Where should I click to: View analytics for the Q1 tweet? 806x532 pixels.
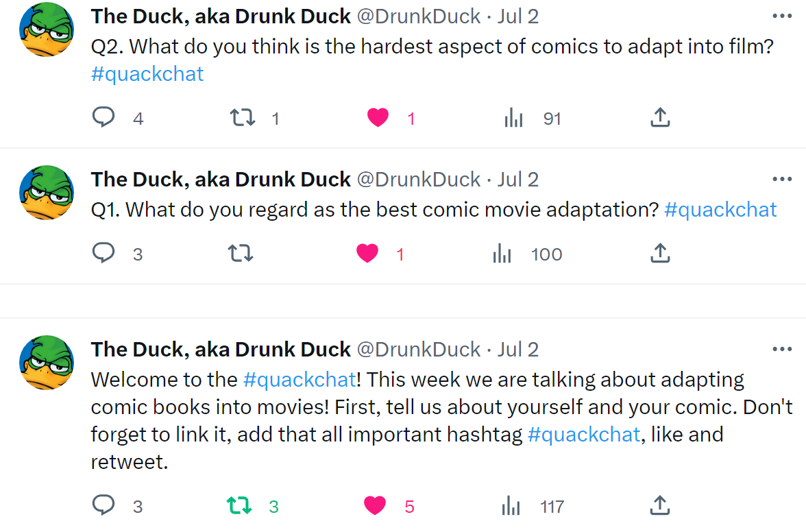click(502, 254)
